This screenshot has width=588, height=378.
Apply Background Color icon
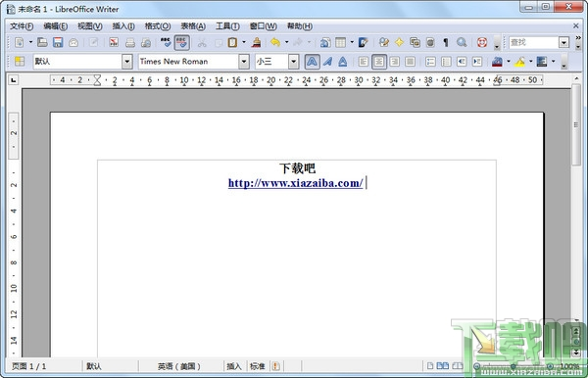542,62
